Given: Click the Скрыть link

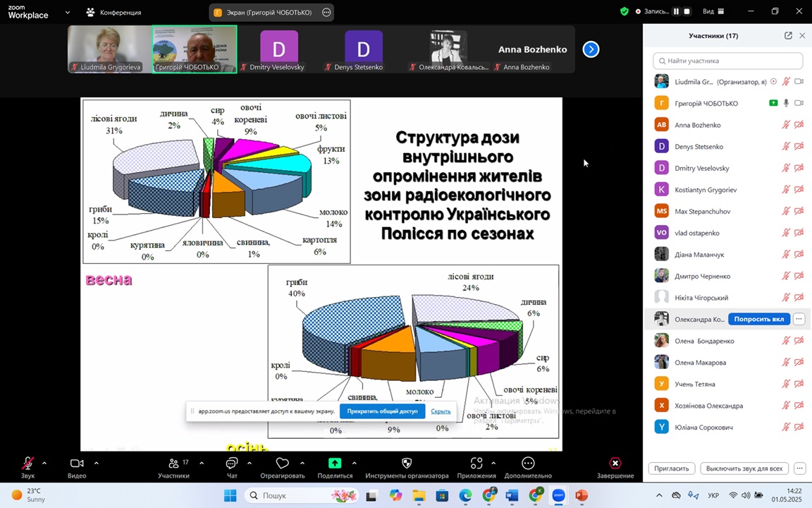Looking at the screenshot, I should click(441, 411).
